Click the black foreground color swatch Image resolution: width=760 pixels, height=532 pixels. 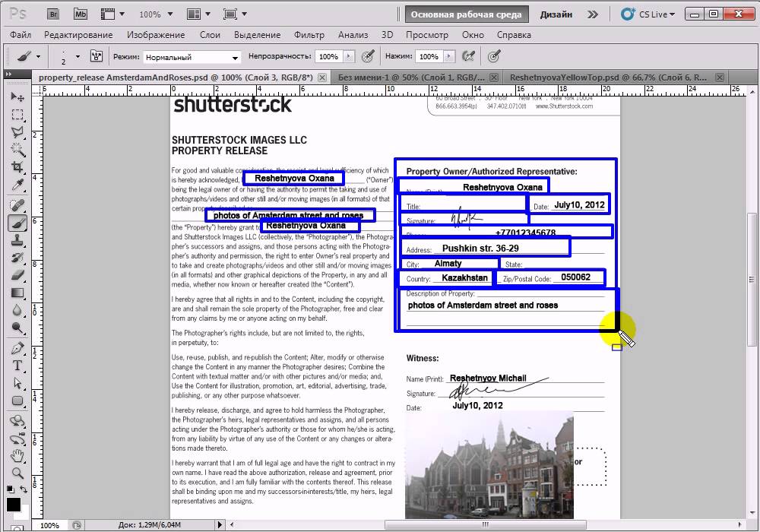click(x=14, y=505)
